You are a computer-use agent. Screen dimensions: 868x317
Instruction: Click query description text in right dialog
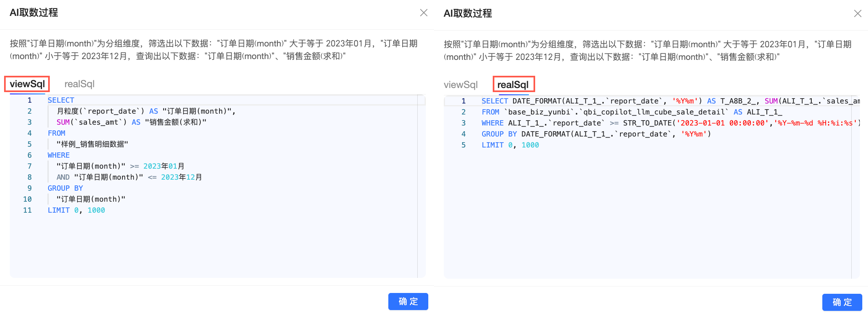(648, 51)
